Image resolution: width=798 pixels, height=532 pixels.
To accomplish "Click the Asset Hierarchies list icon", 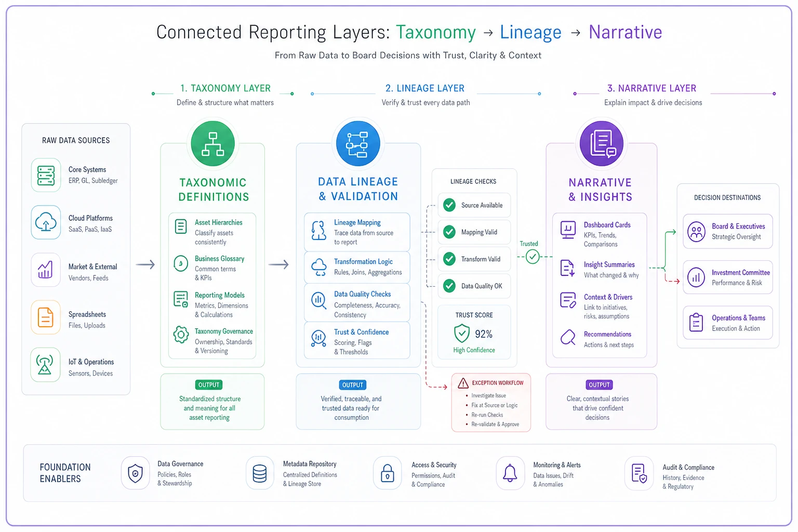I will (x=181, y=227).
